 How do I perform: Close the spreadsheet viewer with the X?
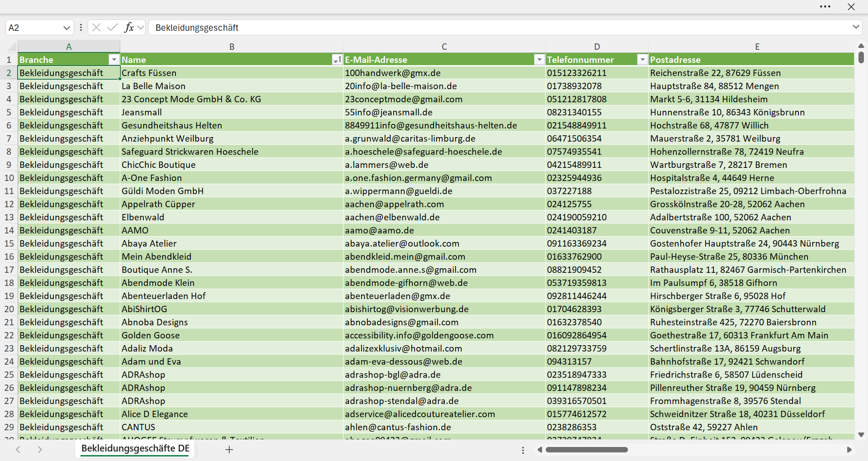pyautogui.click(x=851, y=7)
